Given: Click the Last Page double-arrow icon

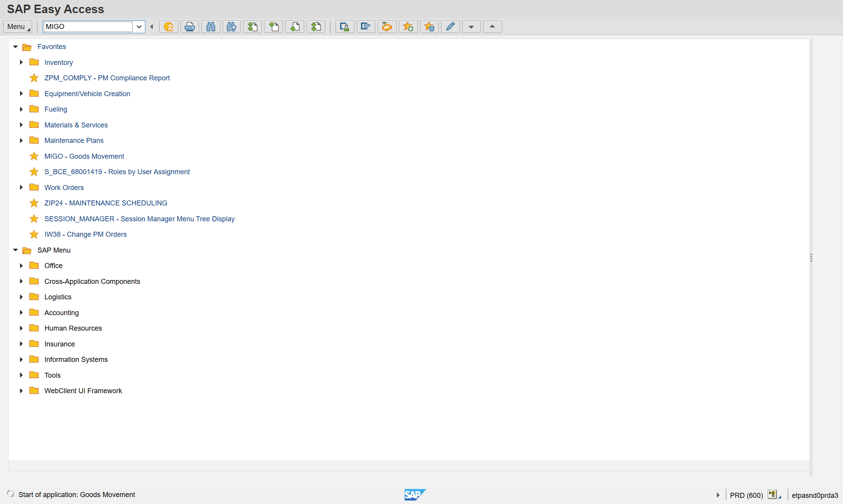Looking at the screenshot, I should pos(316,27).
